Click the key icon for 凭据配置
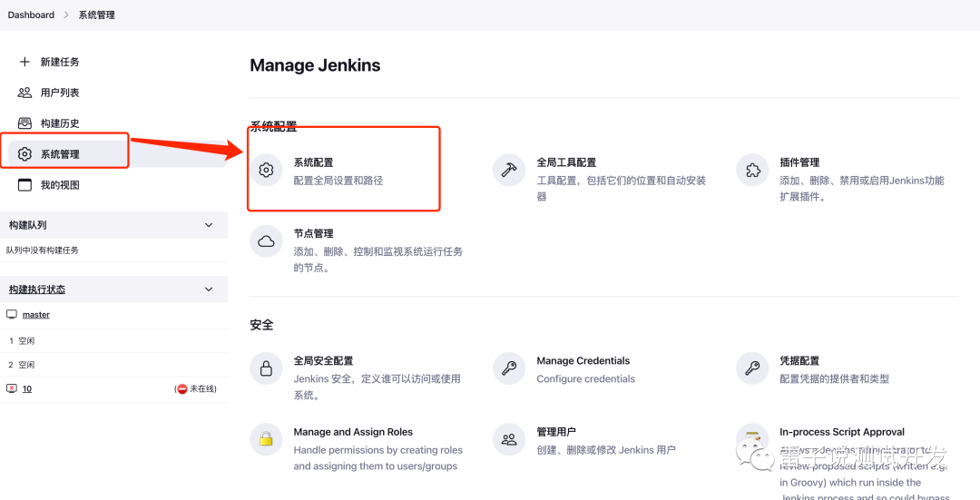980x500 pixels. point(752,368)
